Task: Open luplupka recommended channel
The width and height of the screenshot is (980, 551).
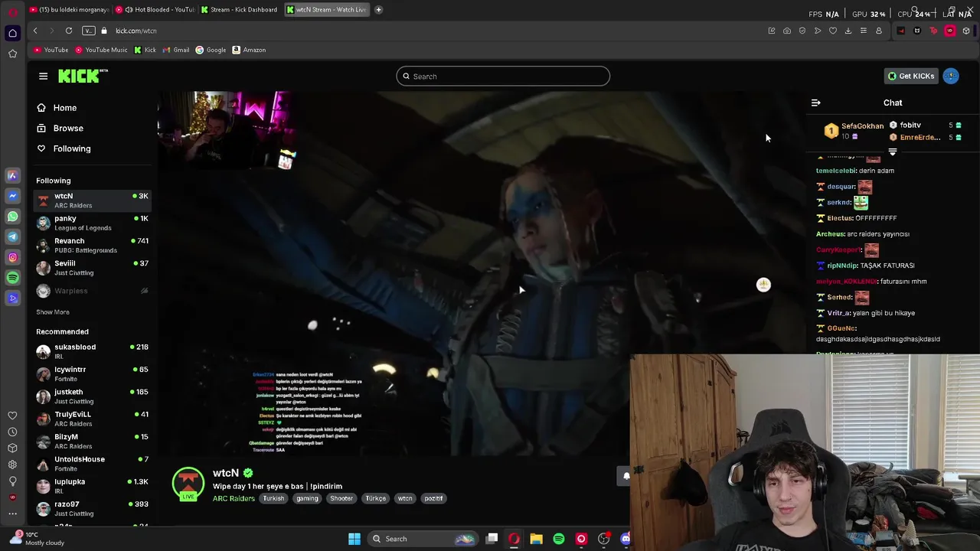Action: point(92,486)
